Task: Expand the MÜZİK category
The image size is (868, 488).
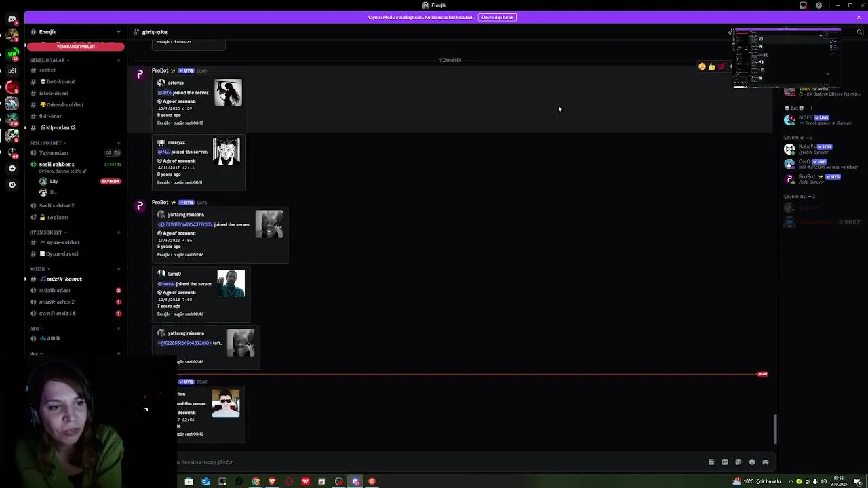Action: click(x=39, y=269)
